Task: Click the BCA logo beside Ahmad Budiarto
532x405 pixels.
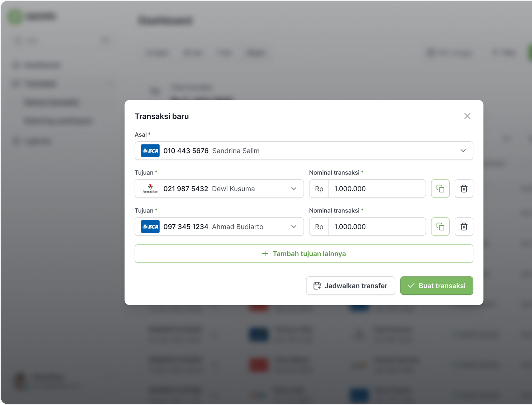Action: tap(150, 226)
